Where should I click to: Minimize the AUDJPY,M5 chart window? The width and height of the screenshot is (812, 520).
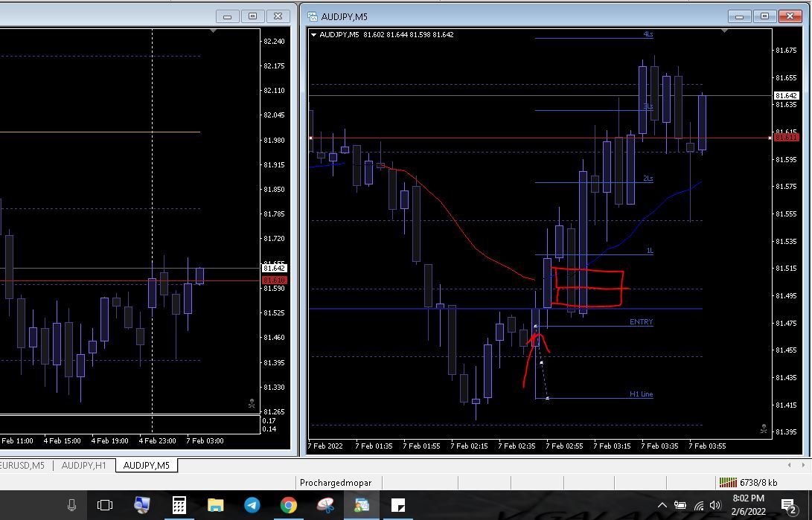click(739, 16)
